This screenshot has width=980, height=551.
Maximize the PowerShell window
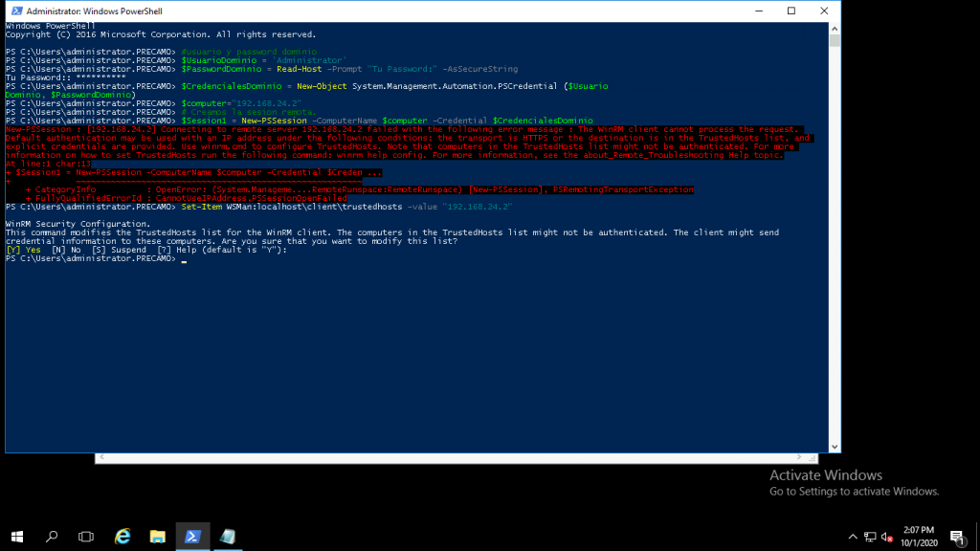791,11
